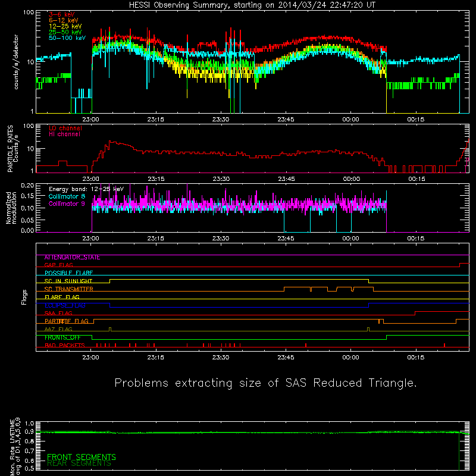
Task: Click the Flags axis title
Action: [x=24, y=297]
